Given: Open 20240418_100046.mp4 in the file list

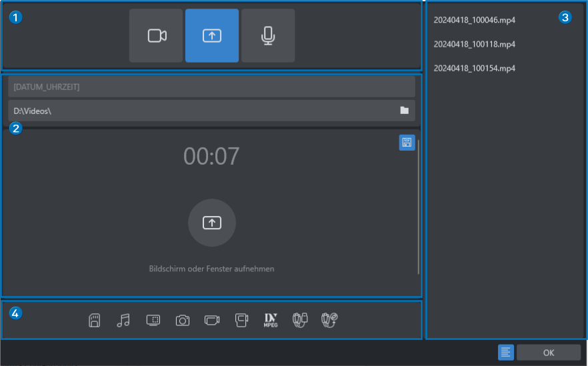Looking at the screenshot, I should pyautogui.click(x=474, y=20).
